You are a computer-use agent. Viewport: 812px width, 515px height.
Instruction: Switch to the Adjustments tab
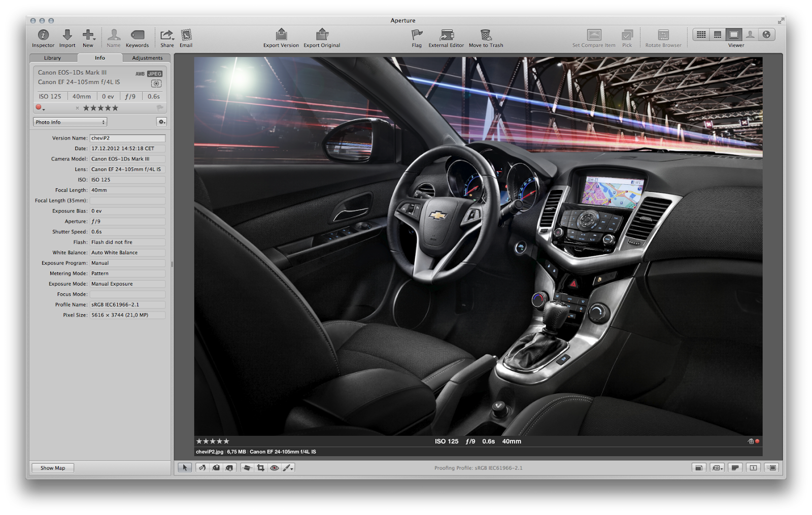pyautogui.click(x=147, y=58)
